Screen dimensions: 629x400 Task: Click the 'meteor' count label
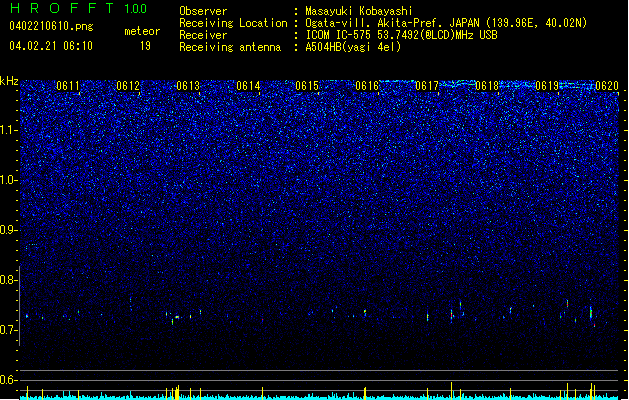tap(142, 31)
